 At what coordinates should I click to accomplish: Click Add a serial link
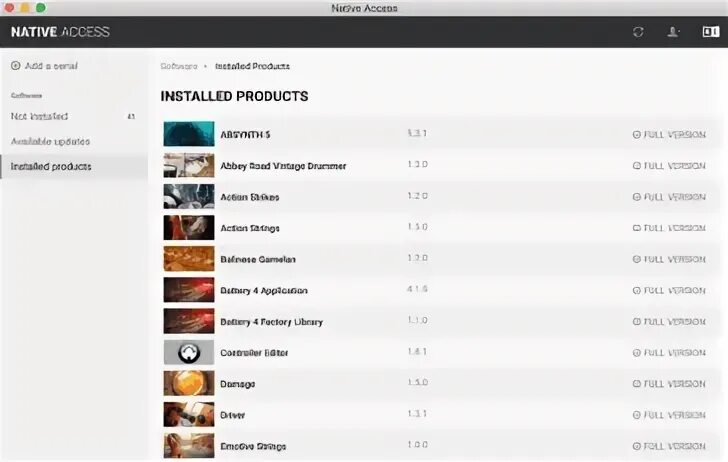click(51, 65)
